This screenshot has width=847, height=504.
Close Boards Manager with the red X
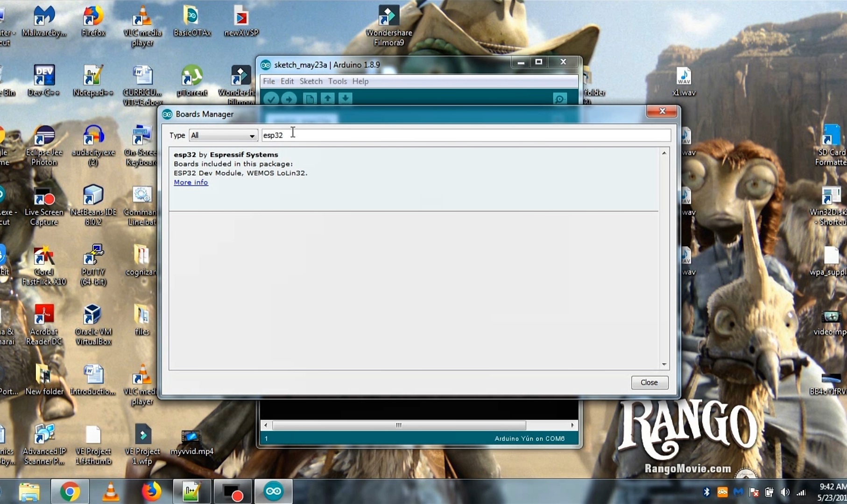662,111
